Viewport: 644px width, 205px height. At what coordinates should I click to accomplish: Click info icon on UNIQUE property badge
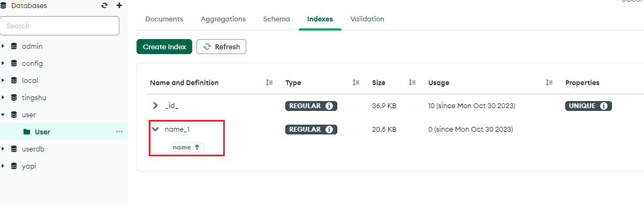pyautogui.click(x=604, y=106)
